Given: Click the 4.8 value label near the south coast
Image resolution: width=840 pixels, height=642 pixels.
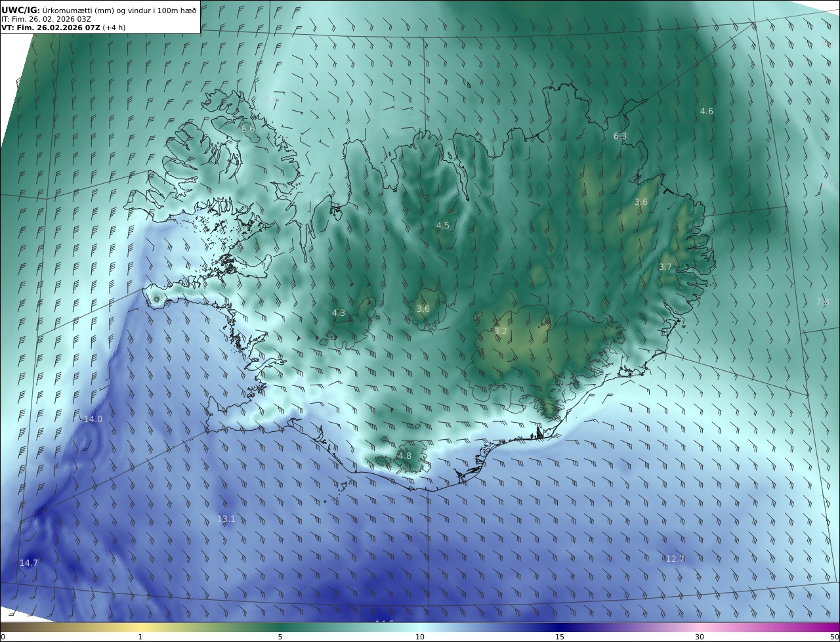Looking at the screenshot, I should point(405,456).
